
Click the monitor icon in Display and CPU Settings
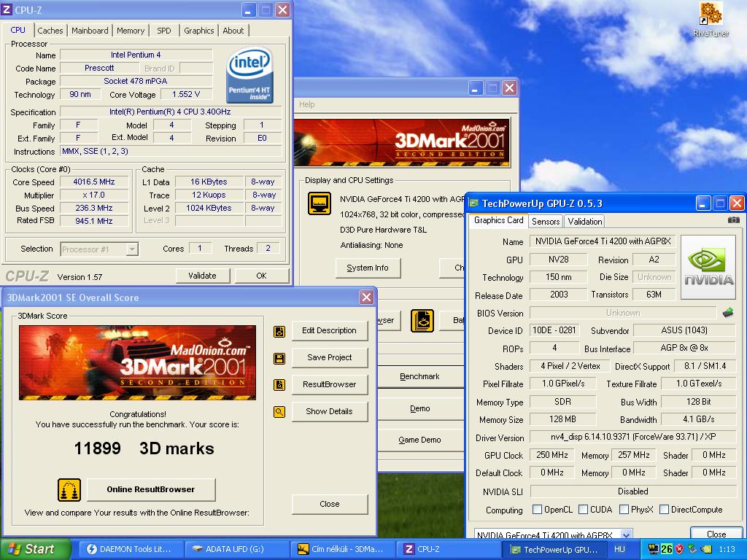tap(319, 203)
